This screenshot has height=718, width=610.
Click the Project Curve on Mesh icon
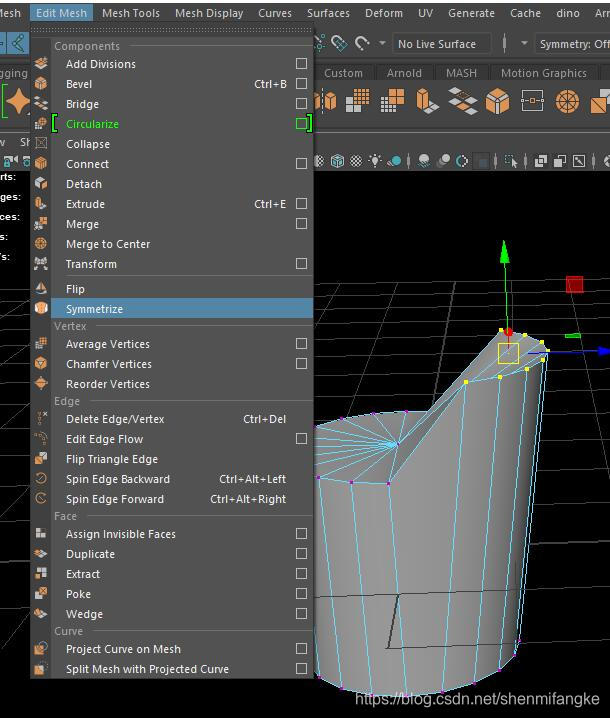point(41,649)
